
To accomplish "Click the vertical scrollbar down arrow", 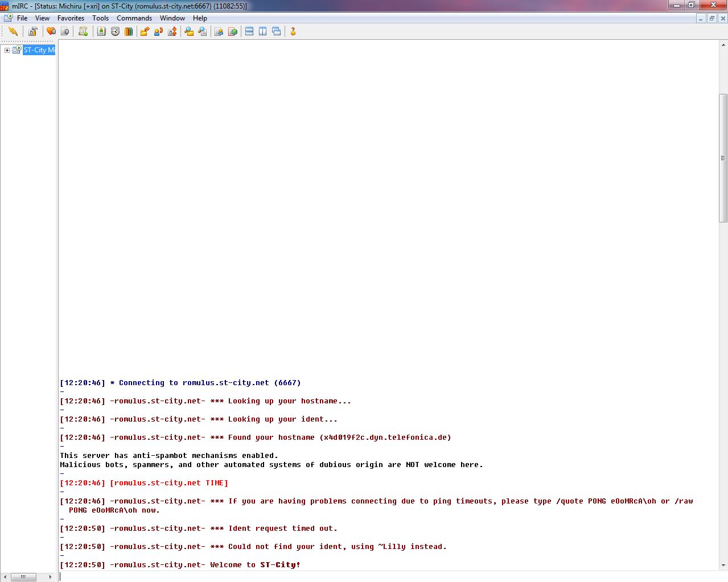I will (723, 566).
